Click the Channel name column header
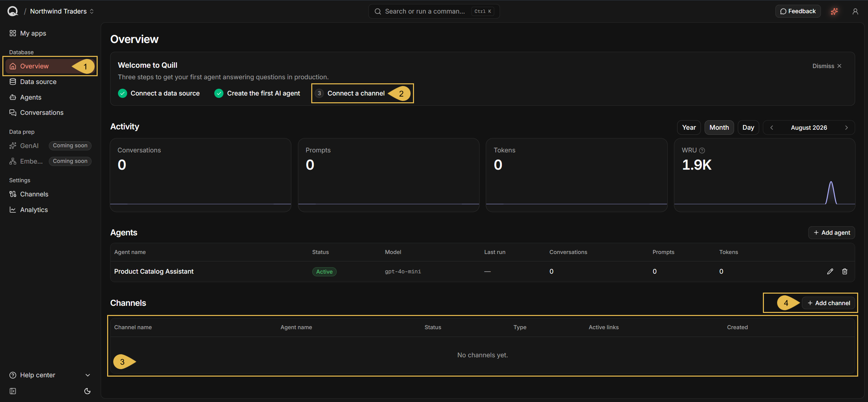This screenshot has height=402, width=868. 133,327
